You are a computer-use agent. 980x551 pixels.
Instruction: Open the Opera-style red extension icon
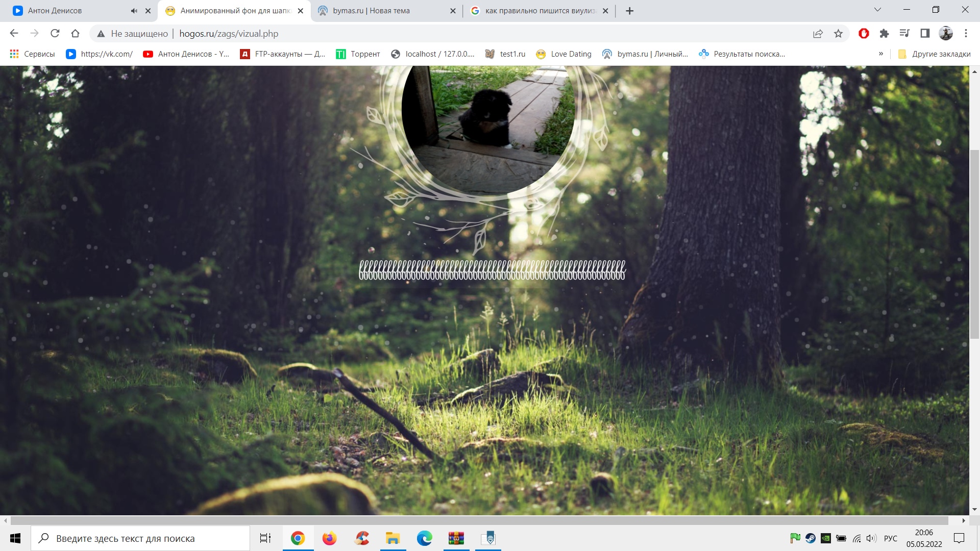point(864,34)
